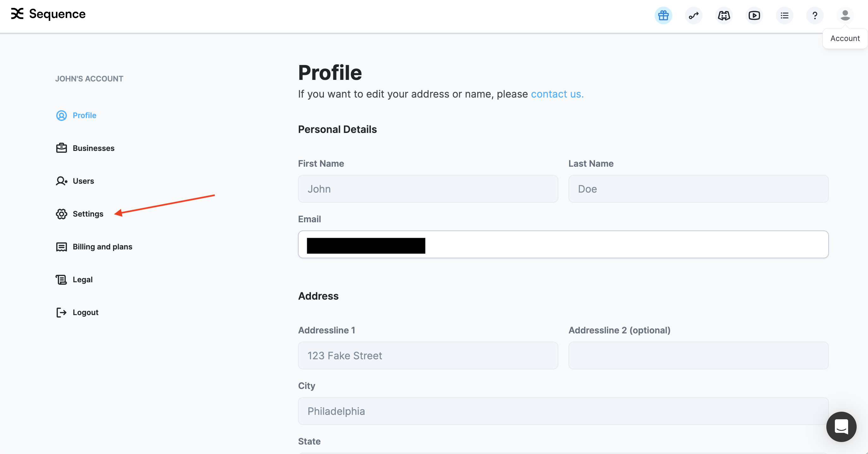Open the route path icon in header

[x=693, y=15]
